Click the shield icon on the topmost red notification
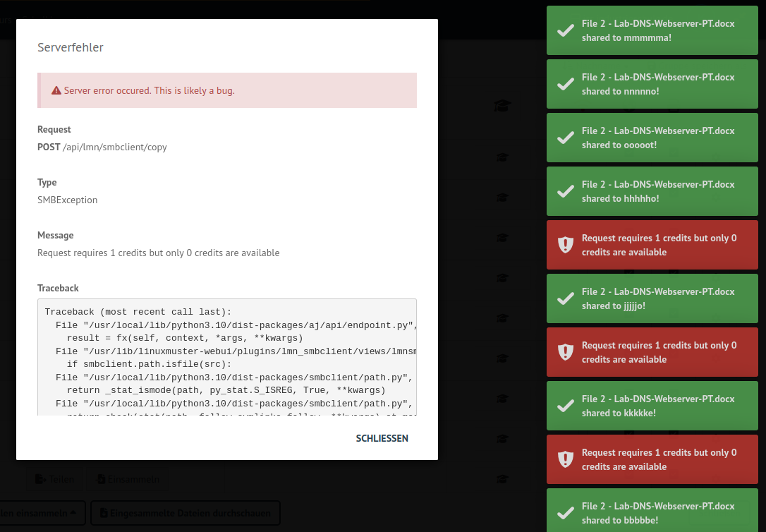The image size is (766, 532). pos(565,245)
